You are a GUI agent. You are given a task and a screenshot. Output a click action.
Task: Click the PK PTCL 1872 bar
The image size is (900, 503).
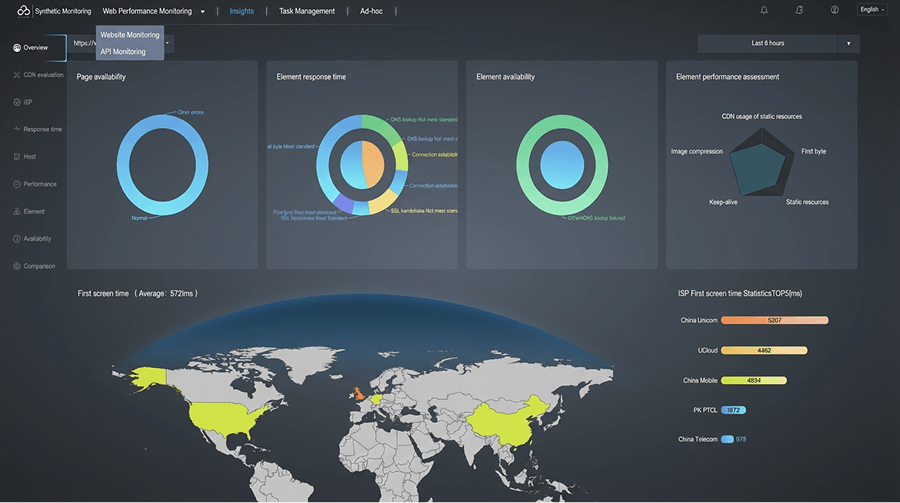pos(734,410)
